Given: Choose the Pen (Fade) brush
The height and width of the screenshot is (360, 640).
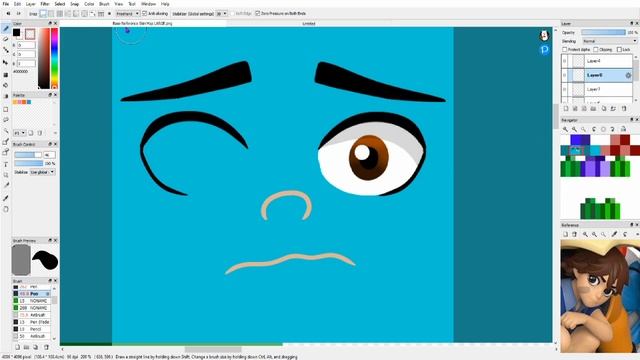Looking at the screenshot, I should 31,322.
